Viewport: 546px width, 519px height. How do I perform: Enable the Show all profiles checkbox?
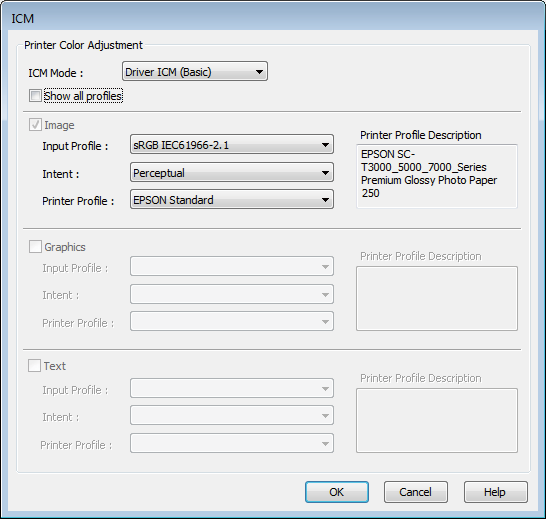tap(35, 96)
